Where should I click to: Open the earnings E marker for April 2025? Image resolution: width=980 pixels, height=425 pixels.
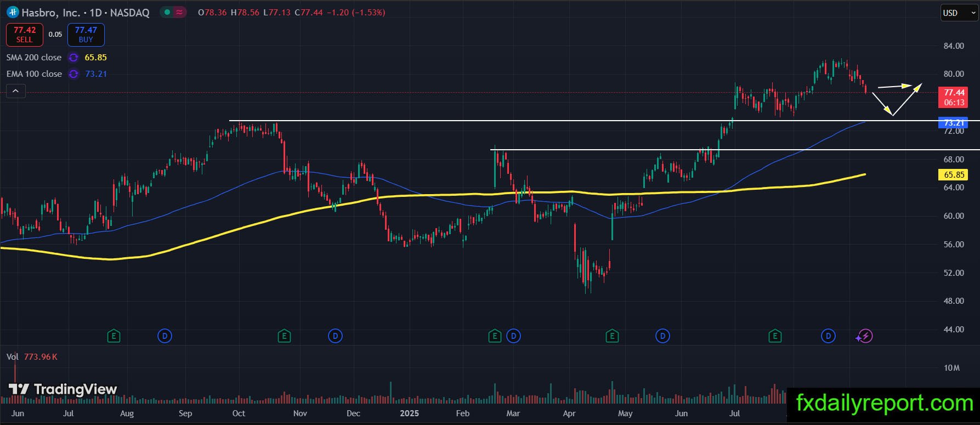pyautogui.click(x=612, y=336)
